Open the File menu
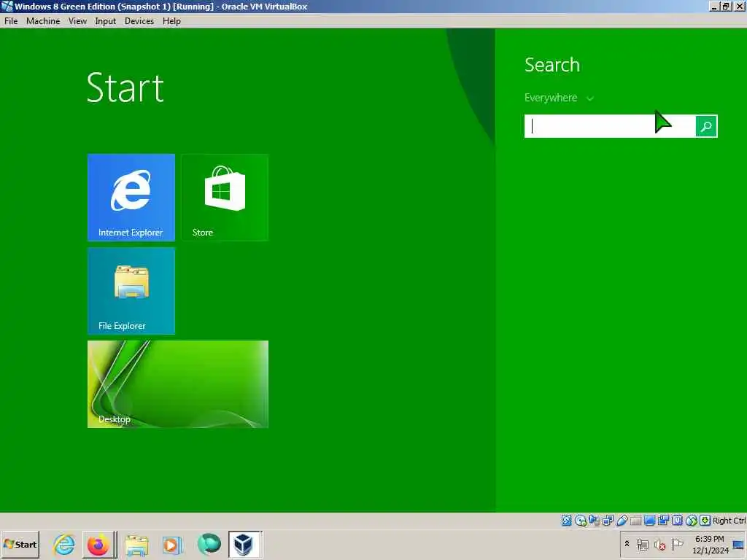Viewport: 747px width, 560px height. coord(11,21)
